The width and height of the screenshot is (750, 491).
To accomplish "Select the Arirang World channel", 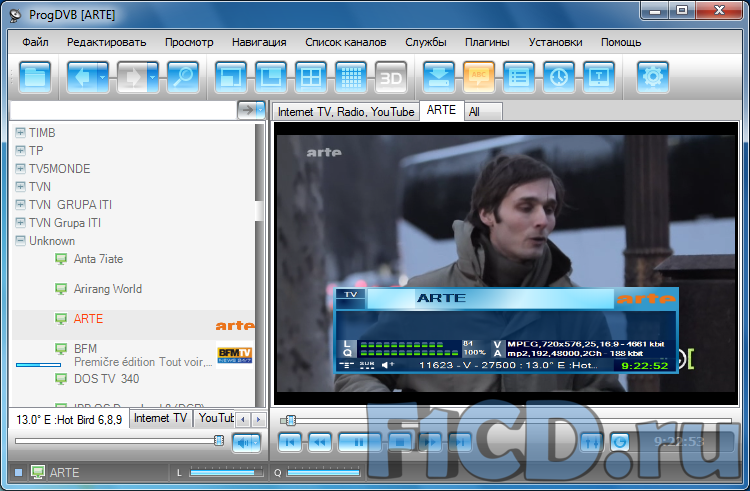I will tap(108, 289).
